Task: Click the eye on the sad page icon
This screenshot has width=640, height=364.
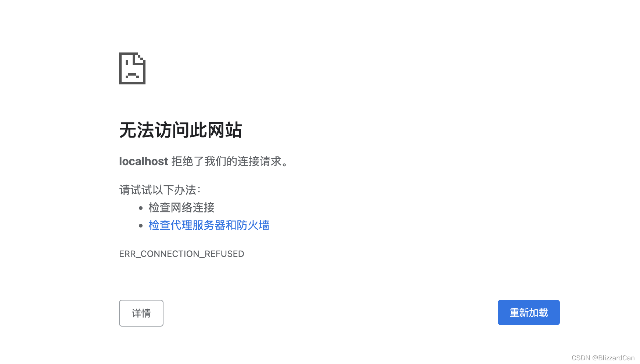Action: click(127, 62)
